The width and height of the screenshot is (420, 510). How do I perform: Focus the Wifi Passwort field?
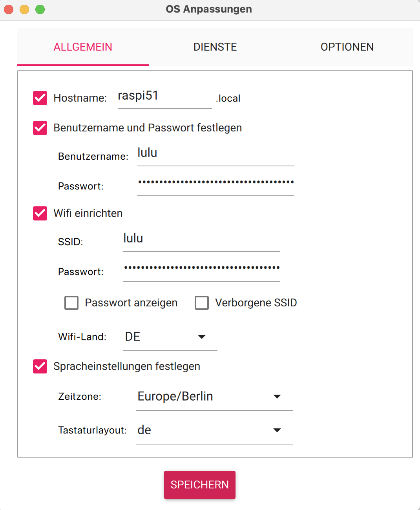pos(201,269)
